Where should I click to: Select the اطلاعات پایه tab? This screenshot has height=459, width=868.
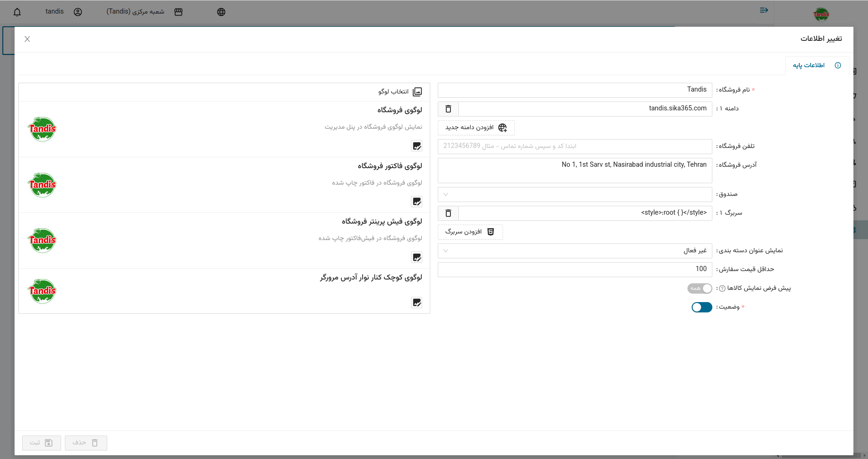tap(816, 65)
